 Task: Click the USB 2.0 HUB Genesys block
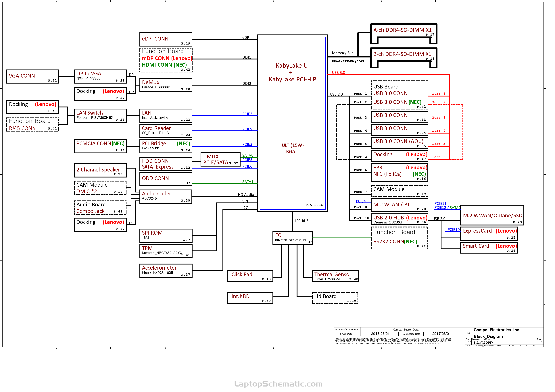point(400,219)
